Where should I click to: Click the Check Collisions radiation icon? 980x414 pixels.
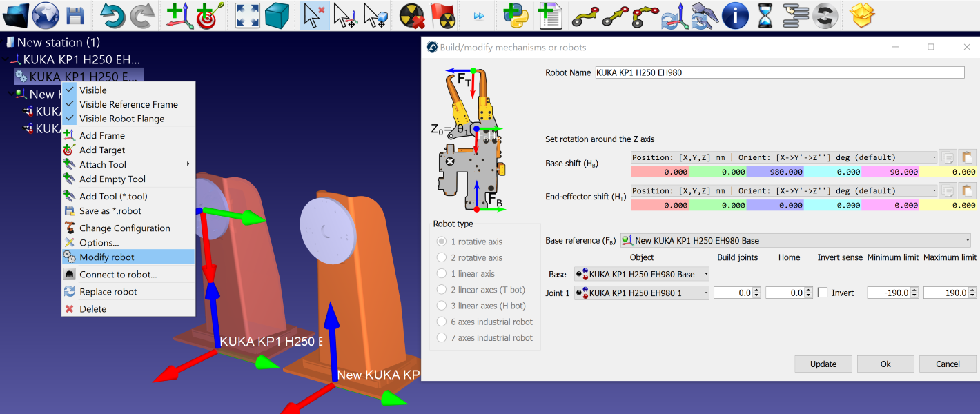(x=413, y=15)
